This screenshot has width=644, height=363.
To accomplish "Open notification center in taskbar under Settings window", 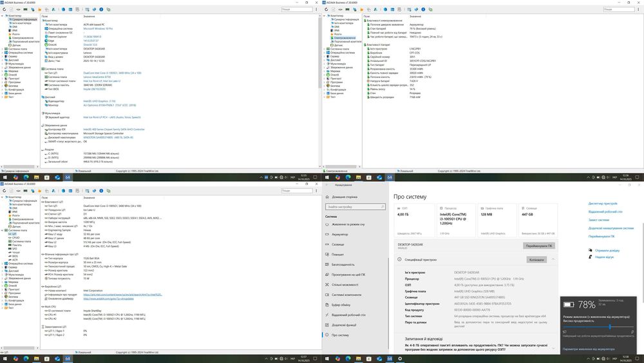I will coord(638,359).
